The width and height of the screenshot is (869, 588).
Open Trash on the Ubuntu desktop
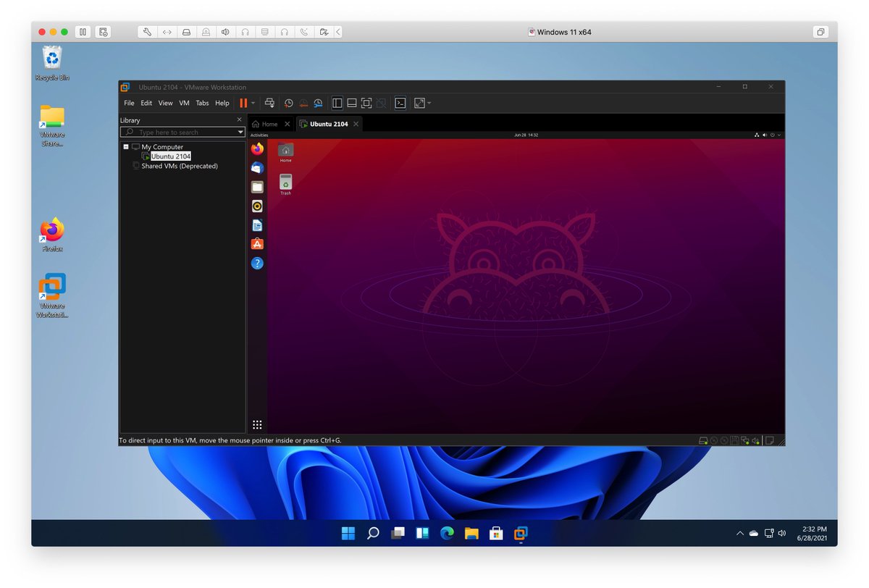pos(285,185)
